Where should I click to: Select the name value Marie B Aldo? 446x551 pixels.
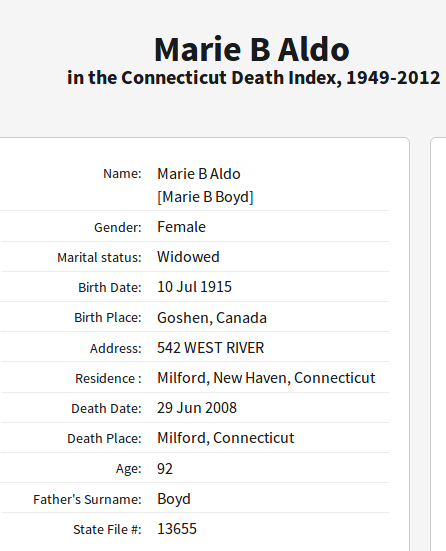click(199, 174)
